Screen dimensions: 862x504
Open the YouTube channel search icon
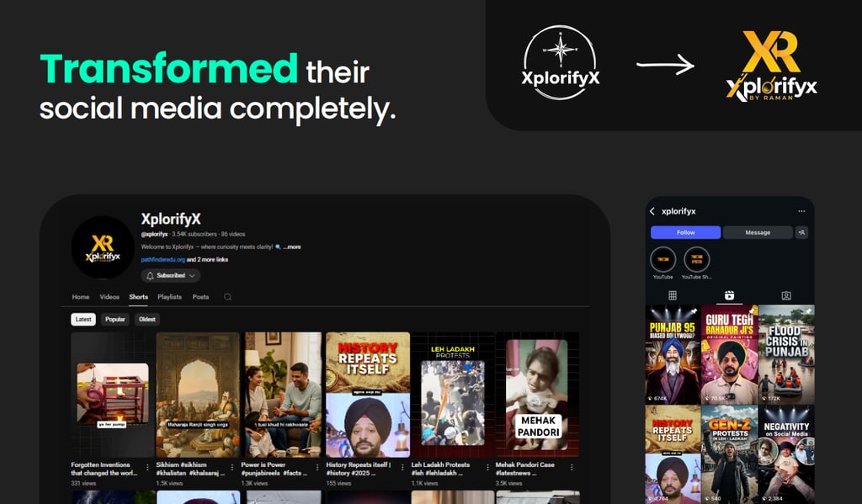tap(227, 297)
